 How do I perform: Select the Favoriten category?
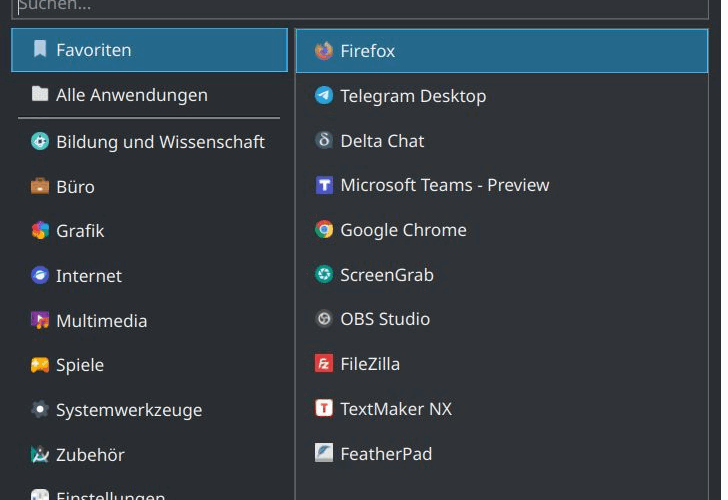150,50
